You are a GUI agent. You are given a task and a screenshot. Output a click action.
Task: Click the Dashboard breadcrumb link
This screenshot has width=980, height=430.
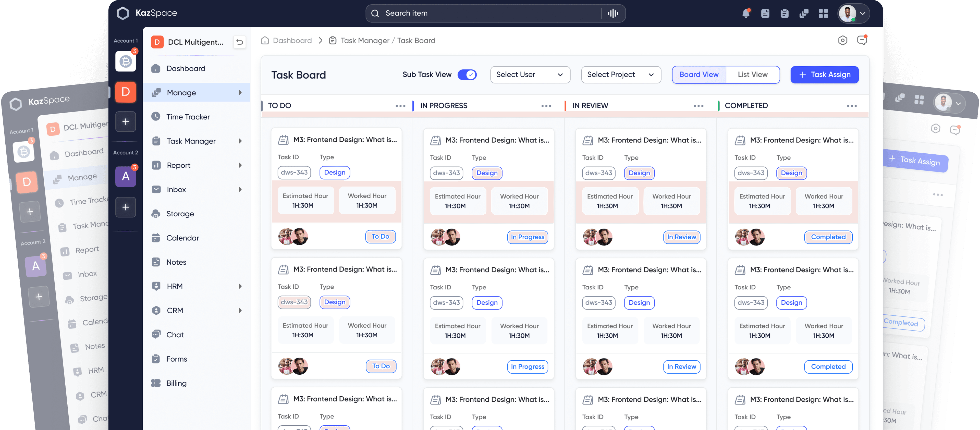click(286, 40)
